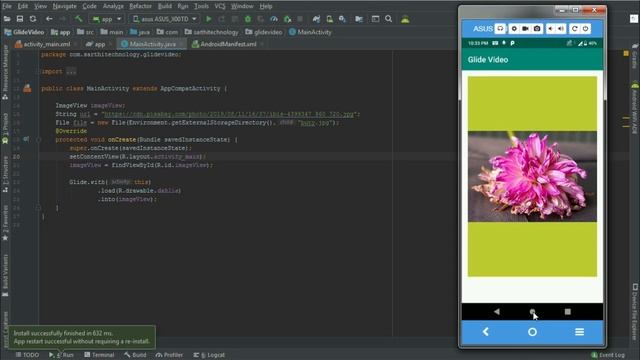Click the hamburger menu in the blue bottom bar
640x360 pixels.
(x=579, y=332)
